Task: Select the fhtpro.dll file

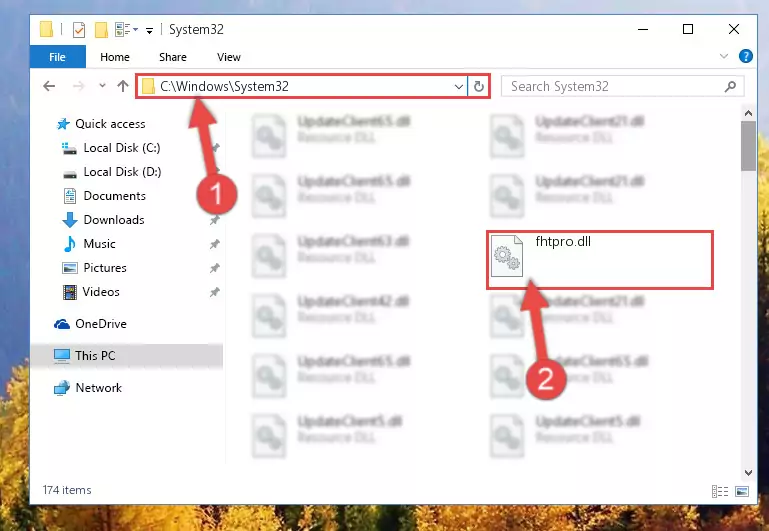Action: pyautogui.click(x=599, y=259)
